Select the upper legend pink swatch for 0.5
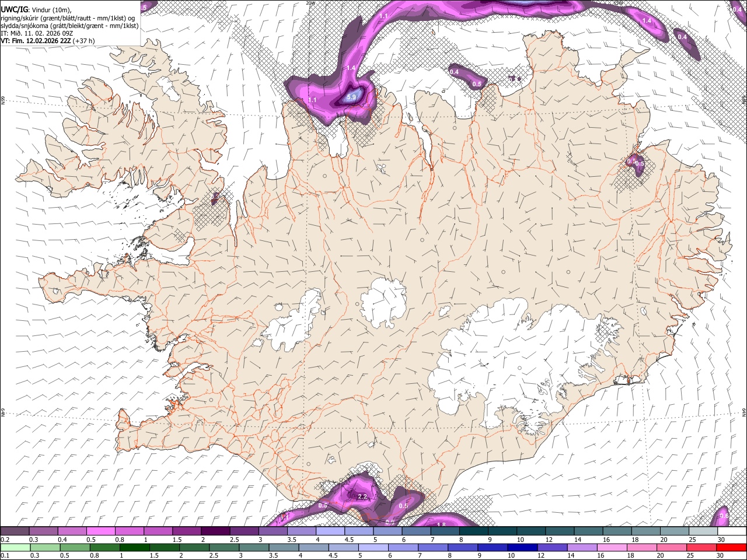 point(100,531)
